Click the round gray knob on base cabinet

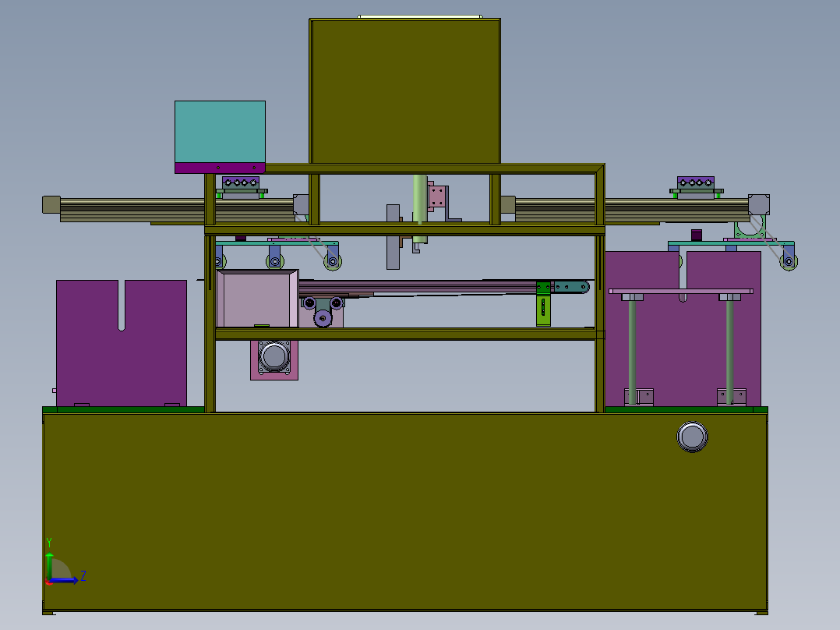(692, 437)
